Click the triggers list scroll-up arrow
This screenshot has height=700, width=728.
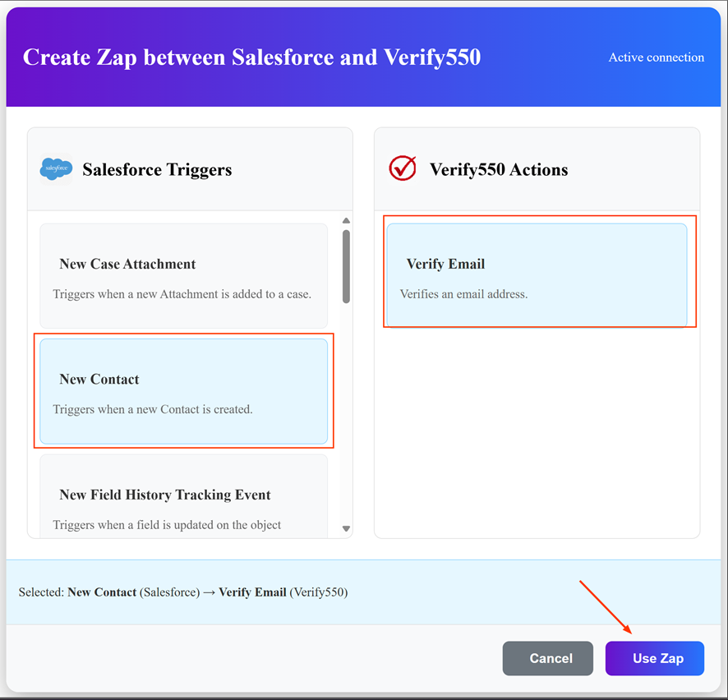coord(346,220)
